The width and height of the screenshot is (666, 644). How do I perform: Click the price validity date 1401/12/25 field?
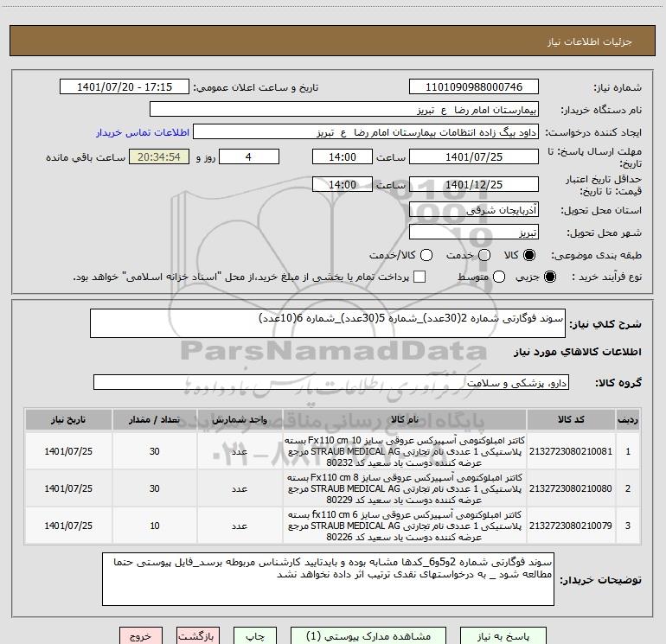(474, 184)
